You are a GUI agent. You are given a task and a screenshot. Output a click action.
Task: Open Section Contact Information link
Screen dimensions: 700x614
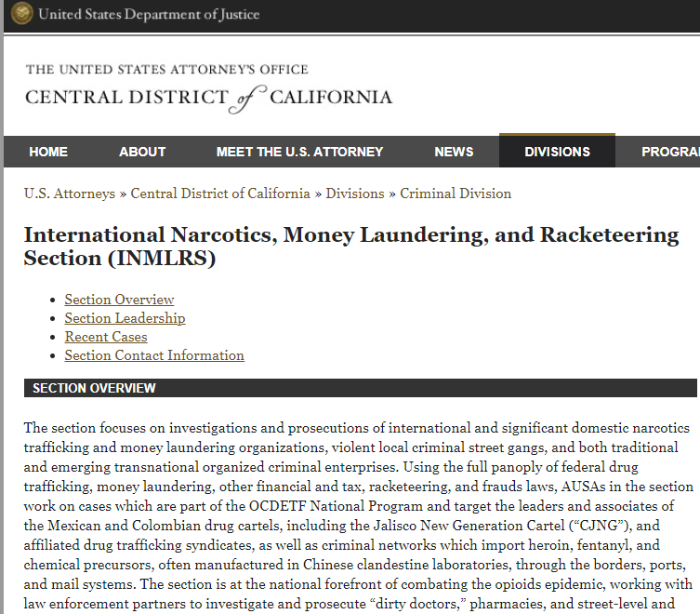154,355
